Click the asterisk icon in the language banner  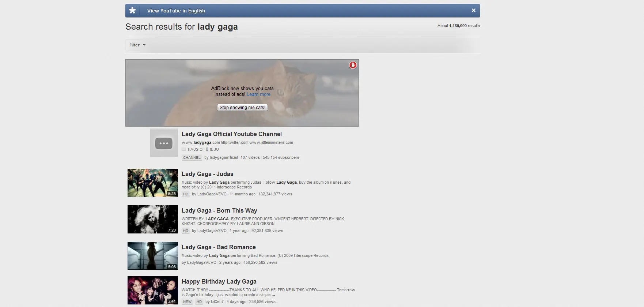(133, 11)
